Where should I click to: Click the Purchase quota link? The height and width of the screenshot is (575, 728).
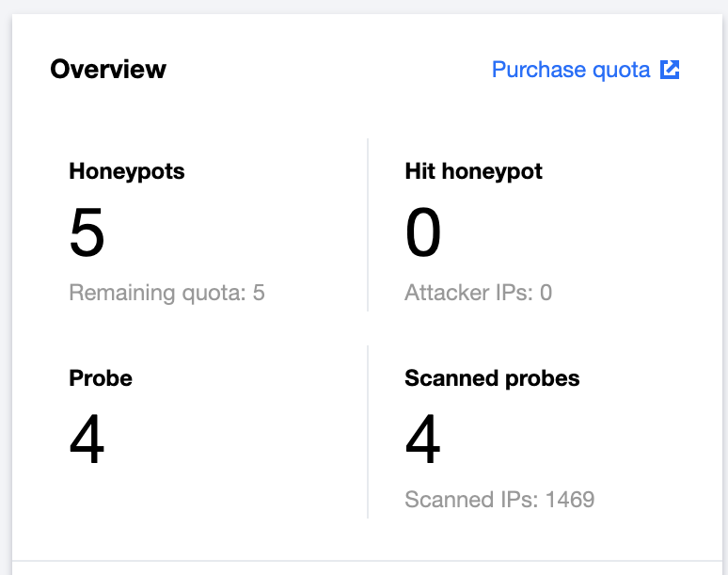[x=571, y=70]
